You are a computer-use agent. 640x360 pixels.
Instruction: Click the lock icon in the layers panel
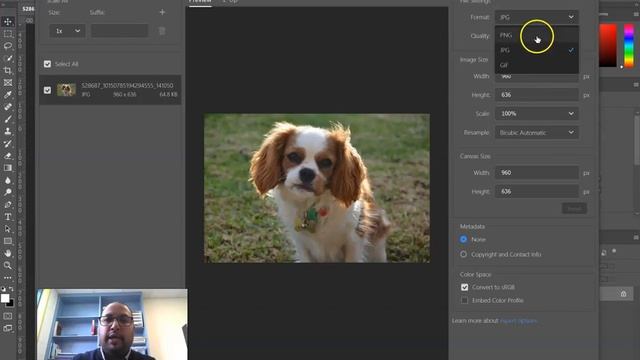(x=623, y=293)
